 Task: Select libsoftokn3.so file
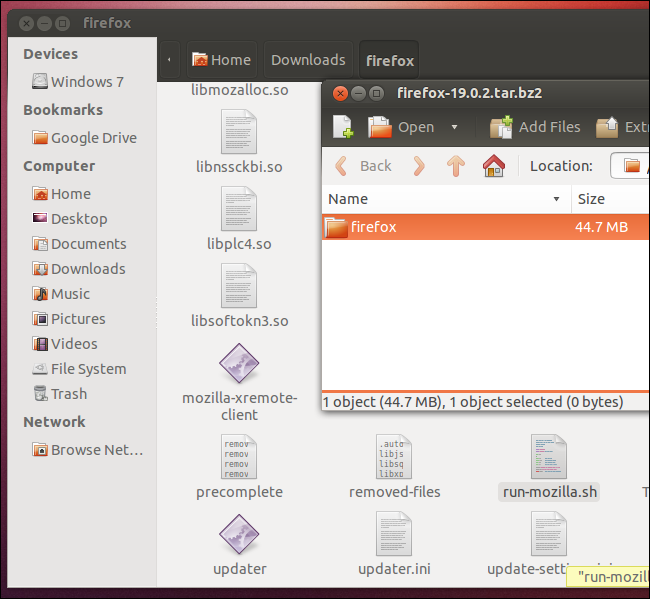(239, 296)
